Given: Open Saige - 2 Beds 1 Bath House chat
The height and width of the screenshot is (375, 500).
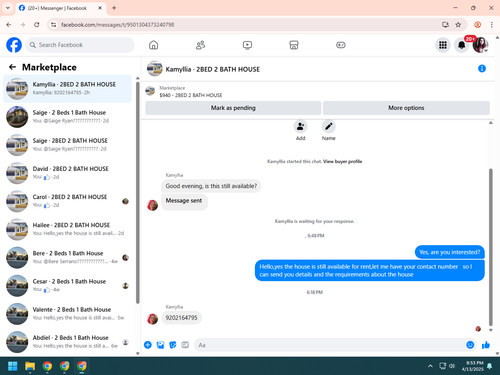Looking at the screenshot, I should coord(67,117).
